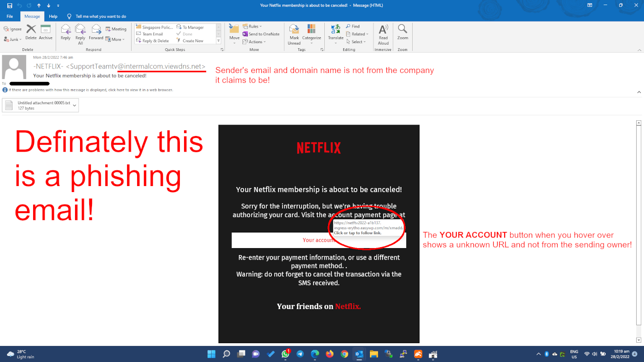
Task: Open the Related dropdown
Action: (357, 34)
